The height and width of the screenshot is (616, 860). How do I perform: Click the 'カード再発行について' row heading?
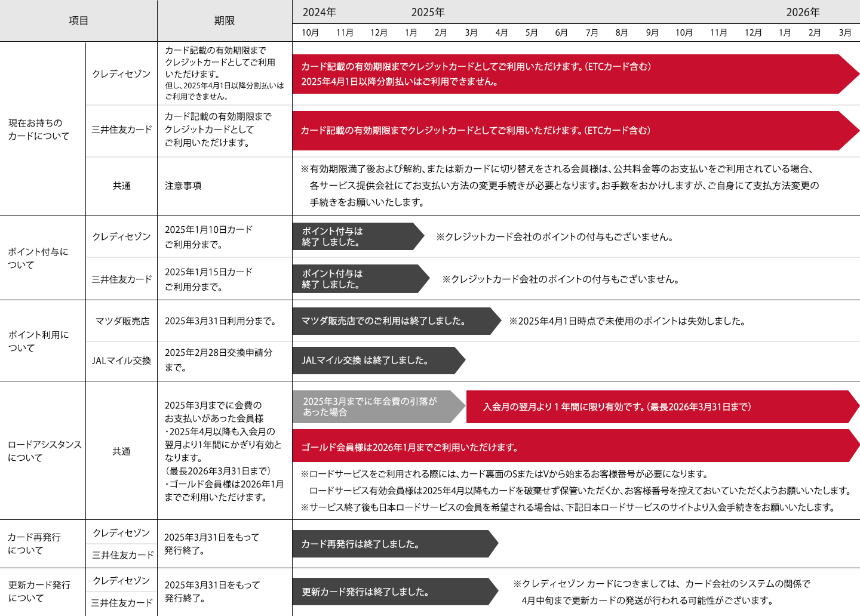(x=34, y=544)
